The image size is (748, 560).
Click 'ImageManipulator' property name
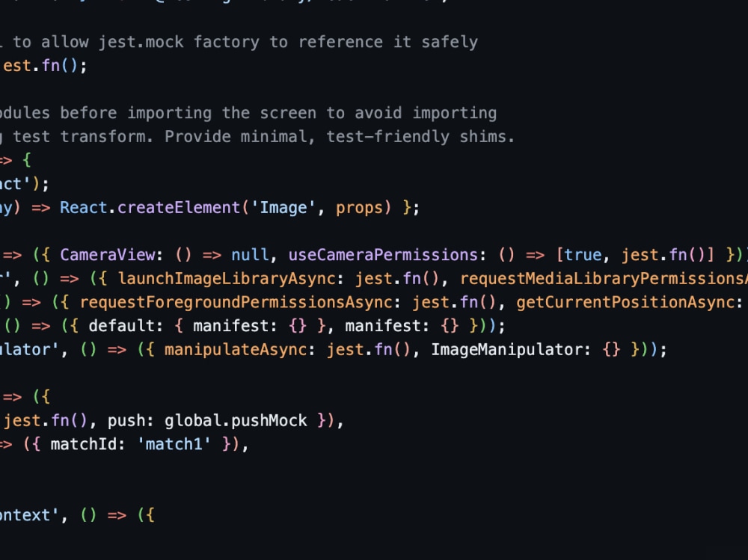point(506,350)
